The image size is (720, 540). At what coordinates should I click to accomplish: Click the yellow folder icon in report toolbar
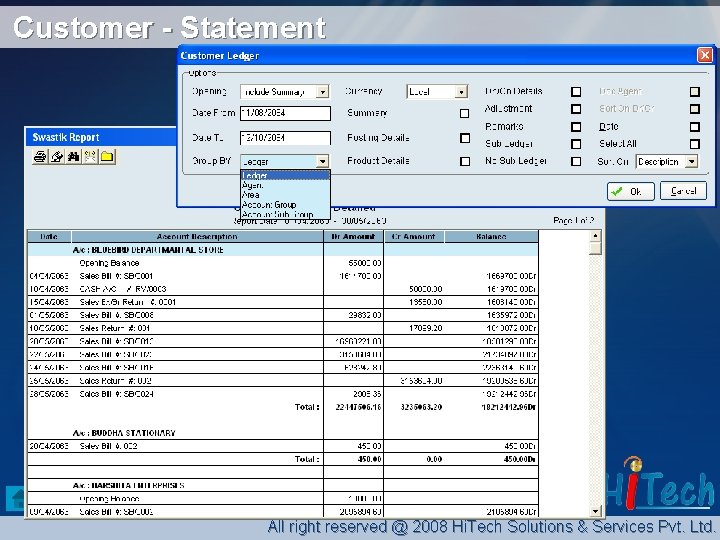107,157
